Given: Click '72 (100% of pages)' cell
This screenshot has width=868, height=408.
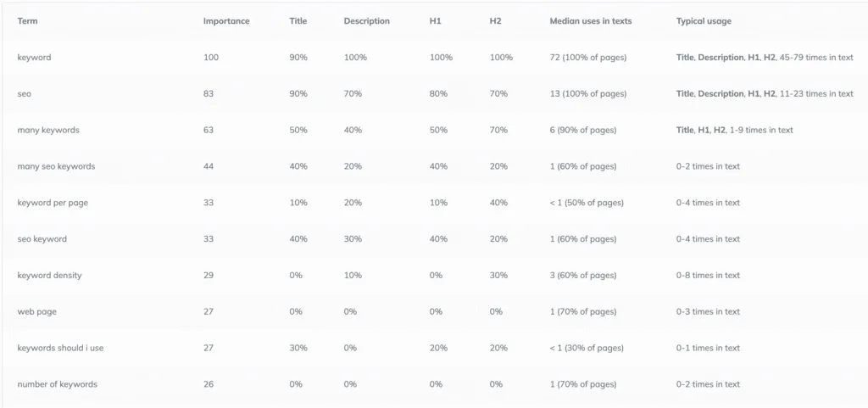Looking at the screenshot, I should pos(588,57).
